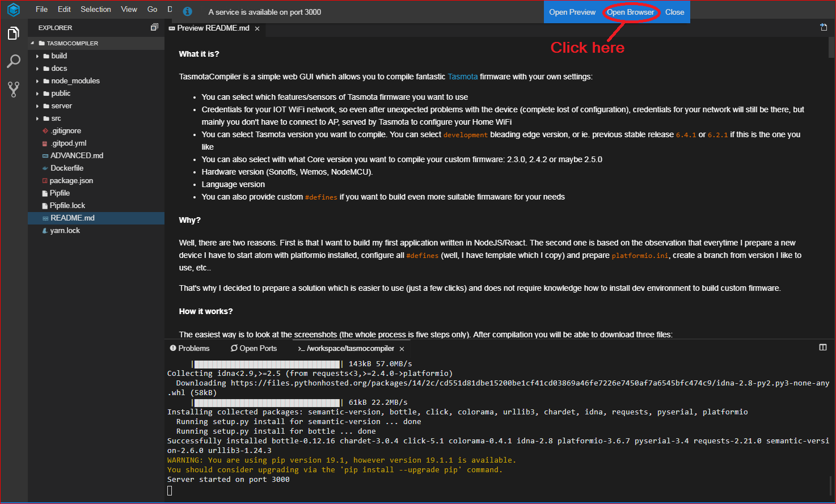836x504 pixels.
Task: Expand the server folder
Action: pyautogui.click(x=37, y=106)
